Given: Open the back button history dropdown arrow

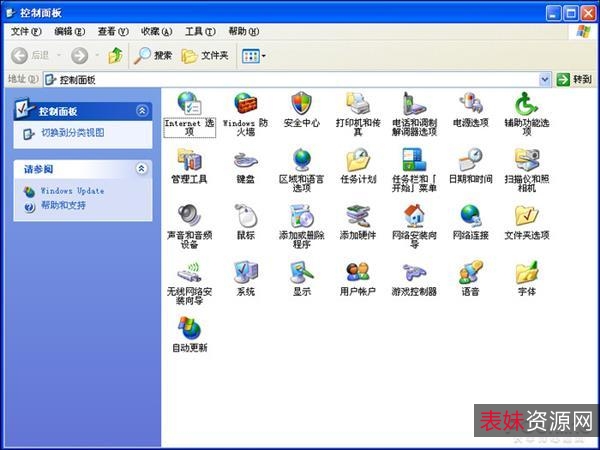Looking at the screenshot, I should [59, 56].
